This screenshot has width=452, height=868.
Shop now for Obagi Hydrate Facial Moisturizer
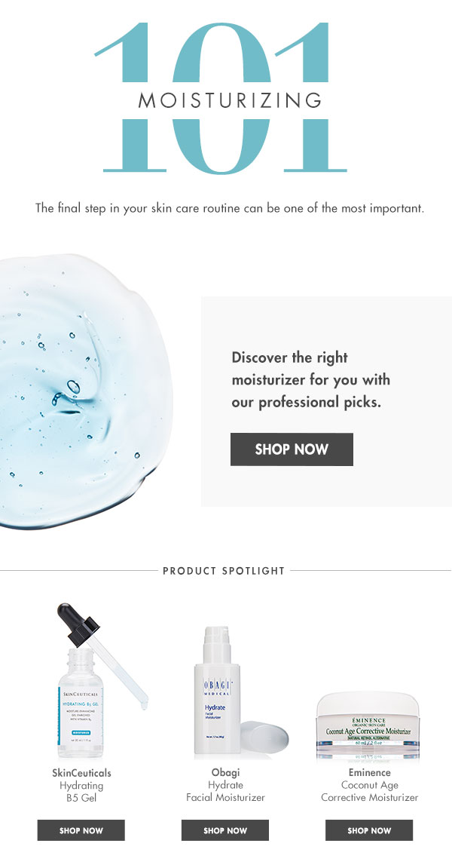point(225,830)
